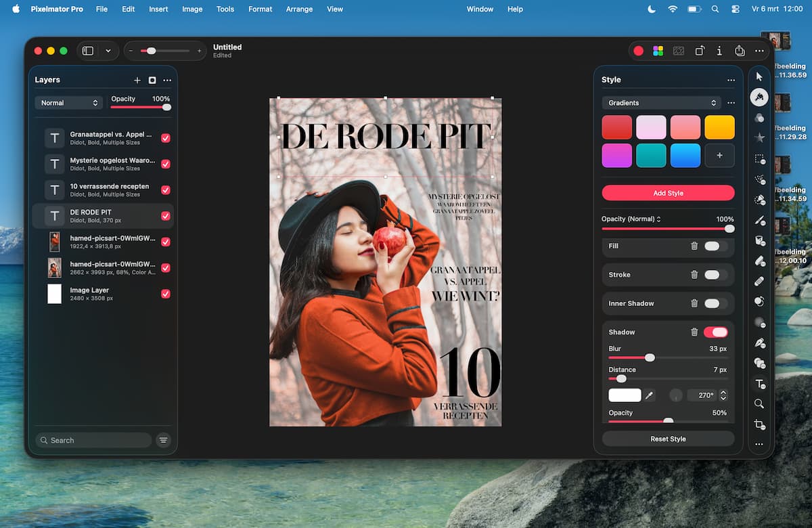Screen dimensions: 812x528
Task: Open the sidebar options chevron
Action: (108, 51)
